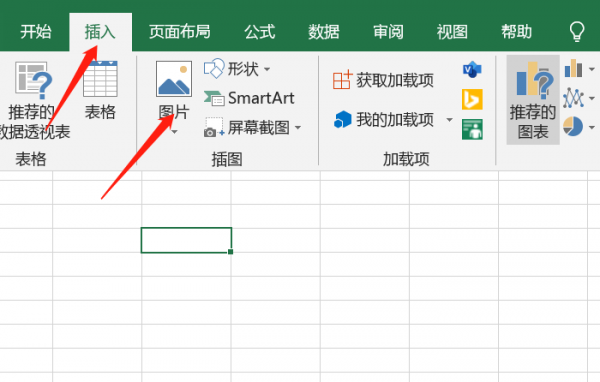Expand the line chart dropdown arrow
Viewport: 600px width, 382px height.
click(x=592, y=98)
